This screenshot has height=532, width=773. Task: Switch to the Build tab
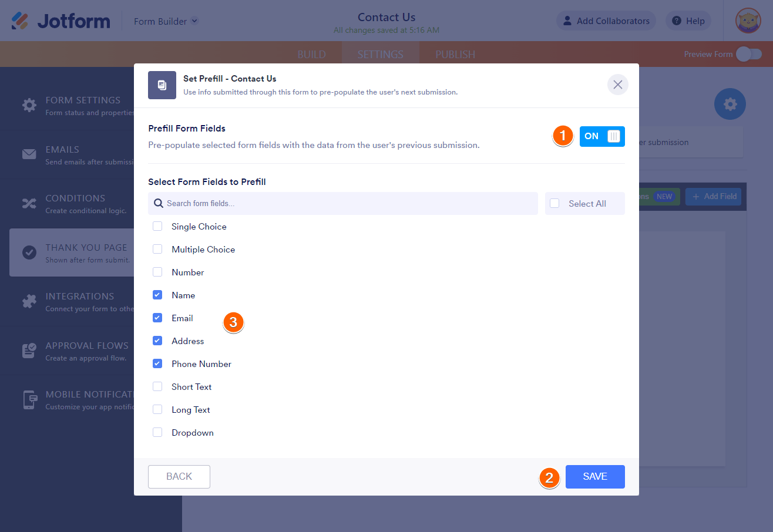311,54
